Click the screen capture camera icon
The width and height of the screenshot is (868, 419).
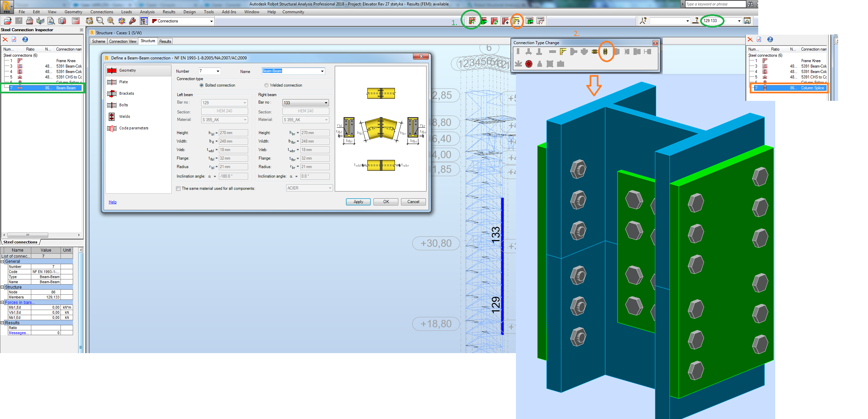coord(62,21)
